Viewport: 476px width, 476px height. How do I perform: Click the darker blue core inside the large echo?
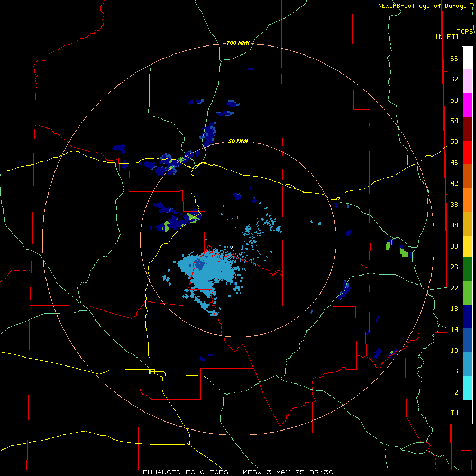pos(199,264)
